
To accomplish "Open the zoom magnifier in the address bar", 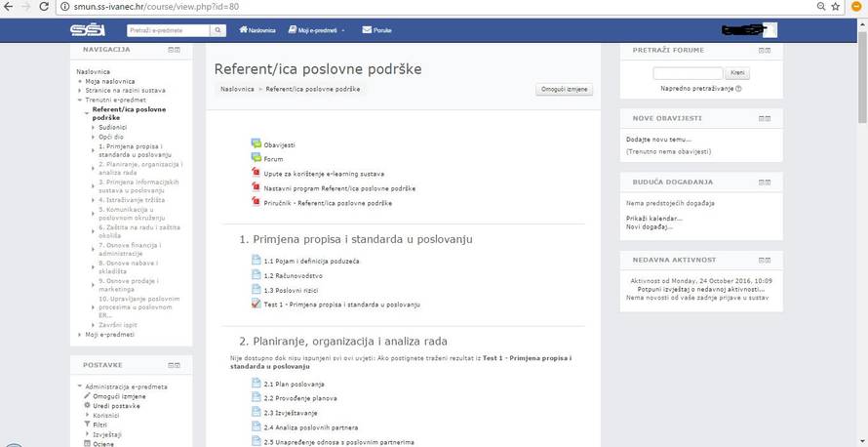I will (x=821, y=7).
